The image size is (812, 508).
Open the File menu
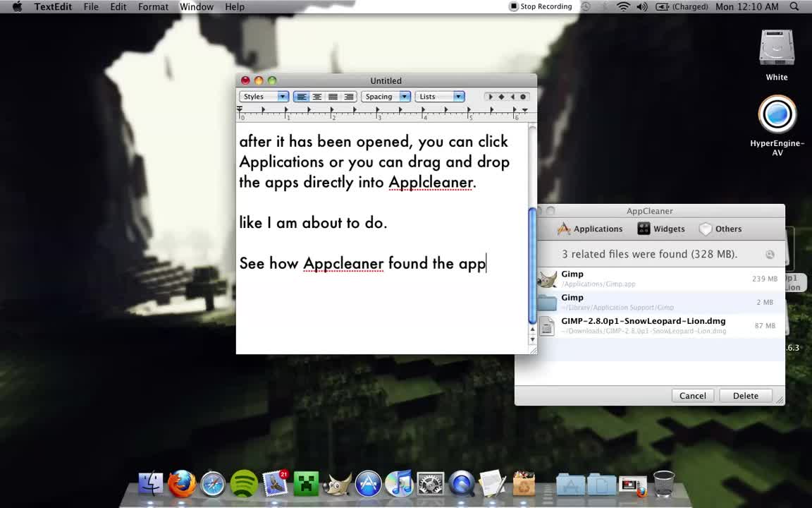tap(91, 7)
